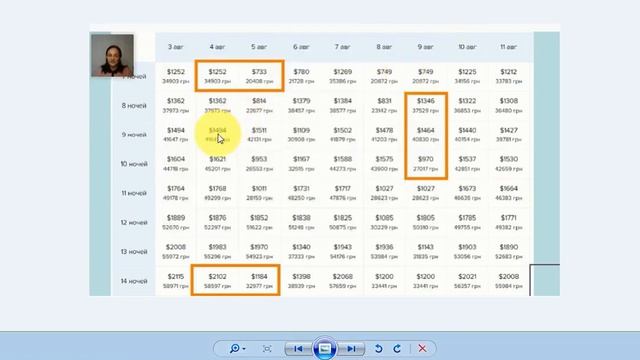This screenshot has width=640, height=360.
Task: Click the $1890 price cell
Action: tap(509, 251)
